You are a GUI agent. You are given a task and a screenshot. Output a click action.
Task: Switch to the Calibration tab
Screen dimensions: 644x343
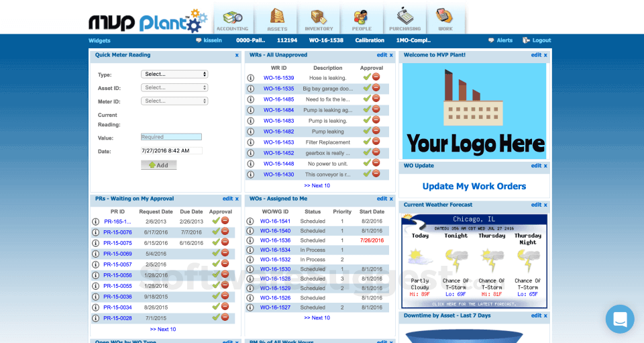[370, 40]
